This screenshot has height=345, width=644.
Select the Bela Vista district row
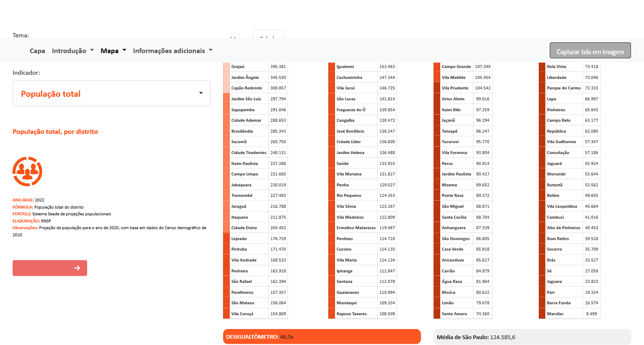(569, 67)
